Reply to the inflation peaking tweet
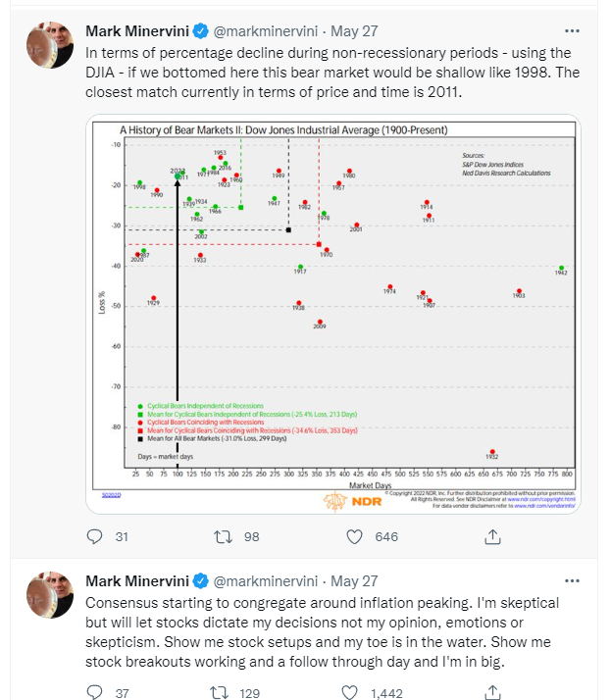 [x=95, y=692]
